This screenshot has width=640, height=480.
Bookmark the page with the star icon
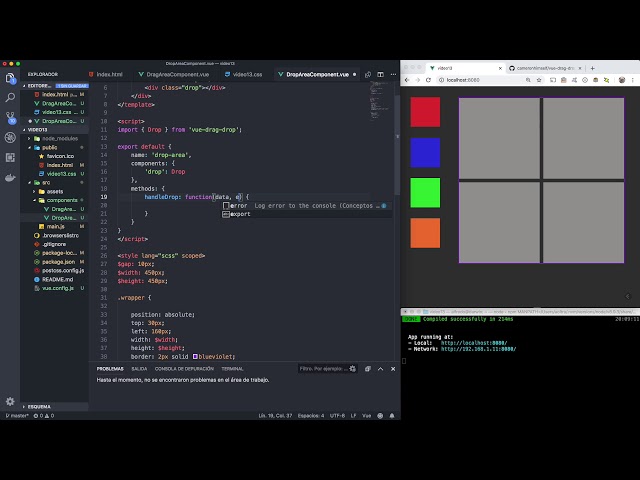(539, 80)
